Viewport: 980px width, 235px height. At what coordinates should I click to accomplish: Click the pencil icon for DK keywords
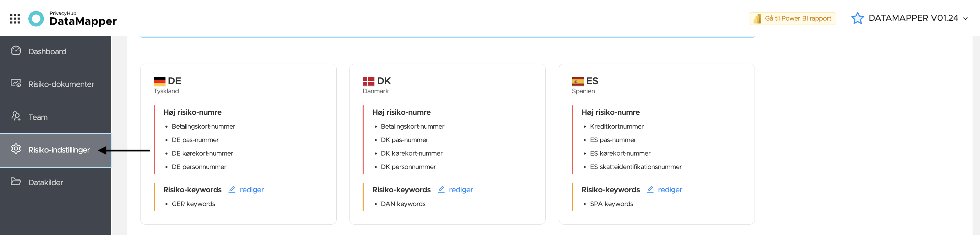441,189
